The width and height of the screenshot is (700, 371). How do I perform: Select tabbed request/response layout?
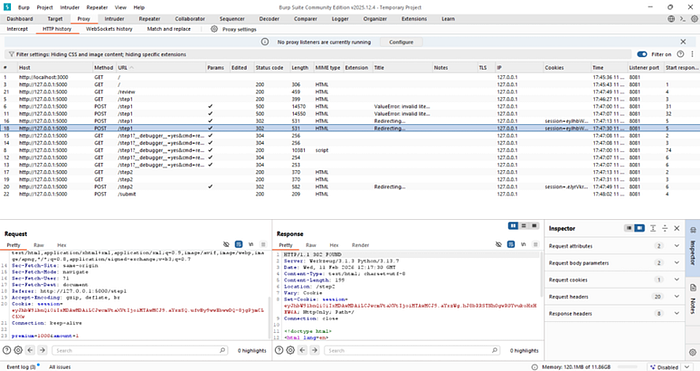click(x=534, y=226)
